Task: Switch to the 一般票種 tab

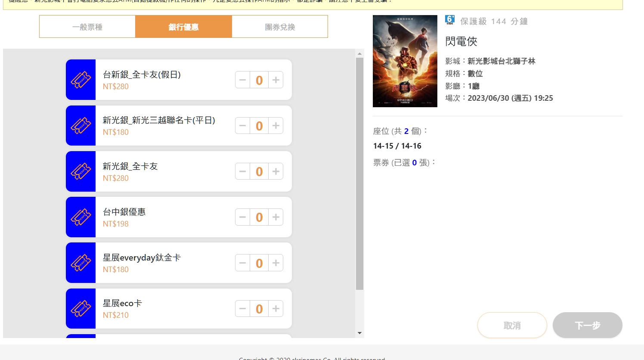Action: [x=87, y=27]
